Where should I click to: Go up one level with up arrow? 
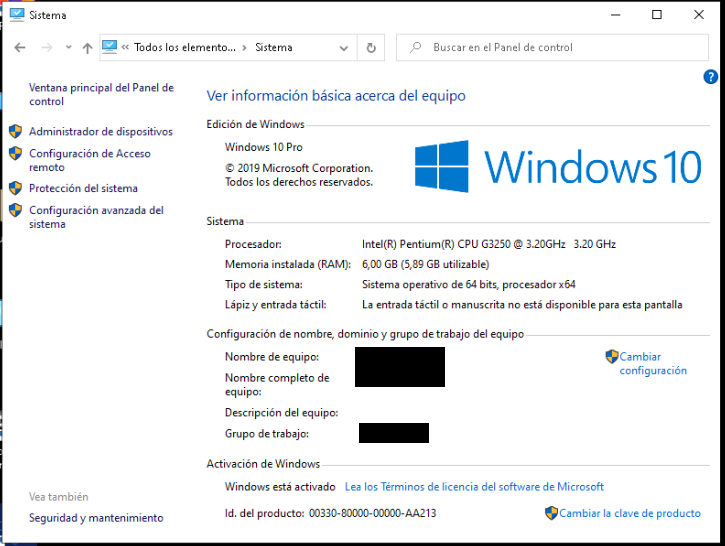click(87, 48)
